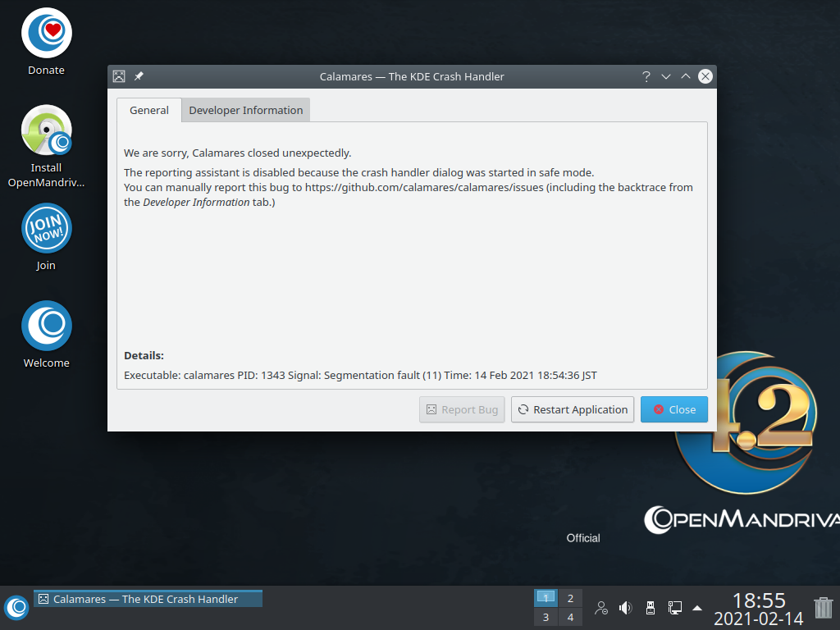Image resolution: width=840 pixels, height=630 pixels.
Task: Switch to virtual desktop 1
Action: pyautogui.click(x=546, y=598)
